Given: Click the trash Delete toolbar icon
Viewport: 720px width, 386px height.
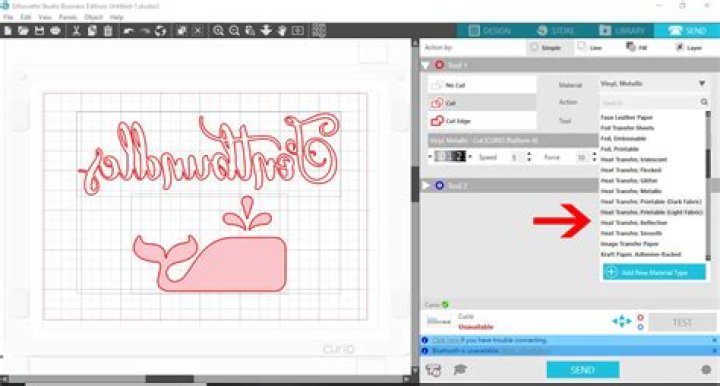Looking at the screenshot, I should tap(108, 31).
